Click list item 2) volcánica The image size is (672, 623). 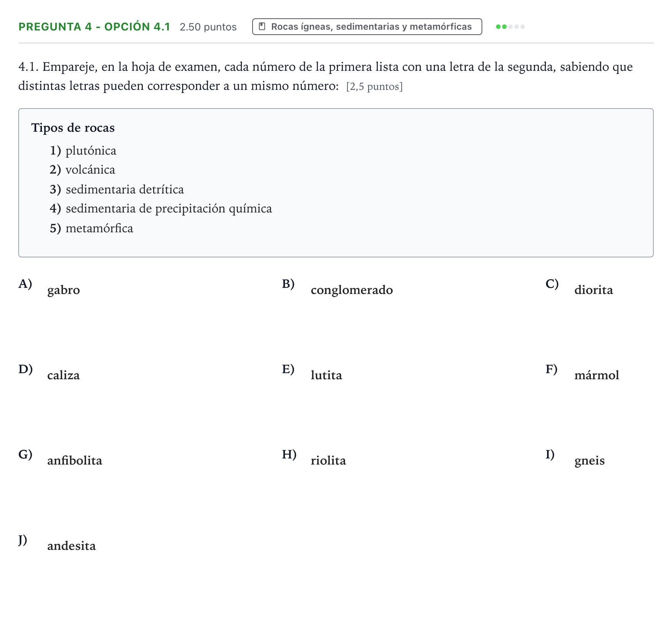tap(82, 170)
